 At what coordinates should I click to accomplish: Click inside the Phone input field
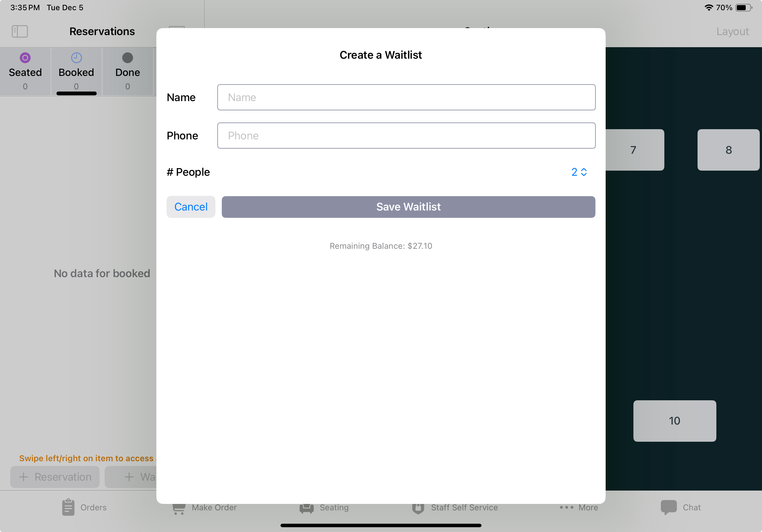[x=406, y=135]
